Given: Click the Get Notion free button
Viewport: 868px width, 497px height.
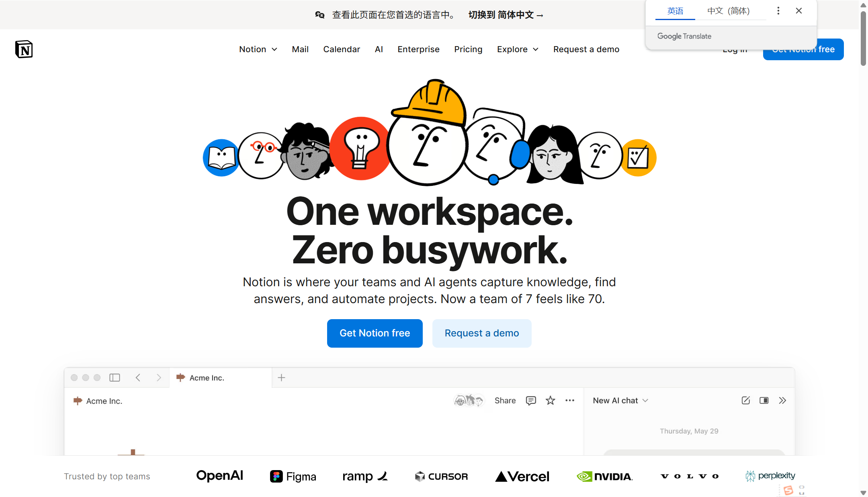Looking at the screenshot, I should pos(374,333).
